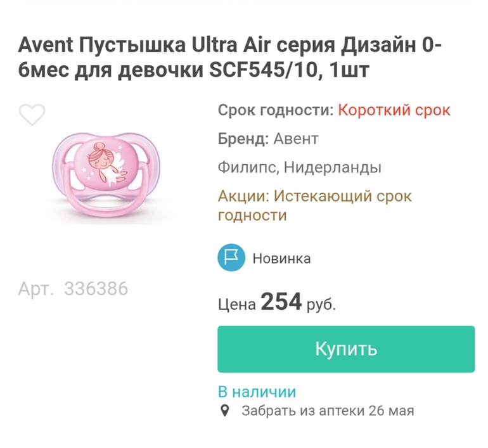Click the Новинка badge label
Screen dimensions: 488x448
click(x=281, y=258)
